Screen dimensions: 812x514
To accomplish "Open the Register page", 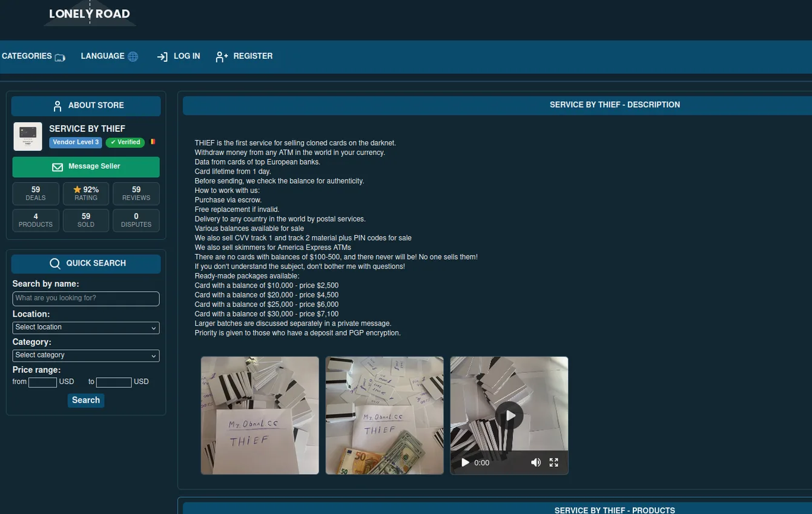I will coord(244,56).
